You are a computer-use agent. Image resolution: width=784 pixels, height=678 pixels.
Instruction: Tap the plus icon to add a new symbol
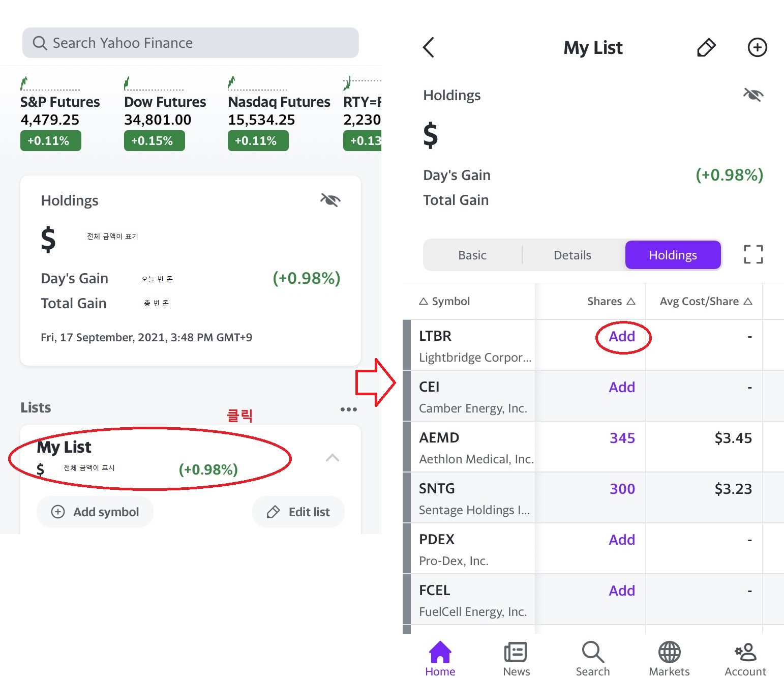(757, 47)
